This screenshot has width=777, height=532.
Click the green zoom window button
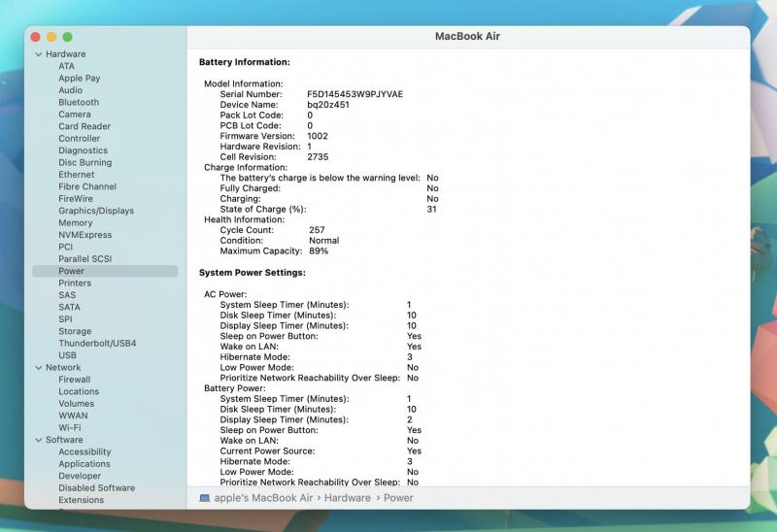(67, 37)
